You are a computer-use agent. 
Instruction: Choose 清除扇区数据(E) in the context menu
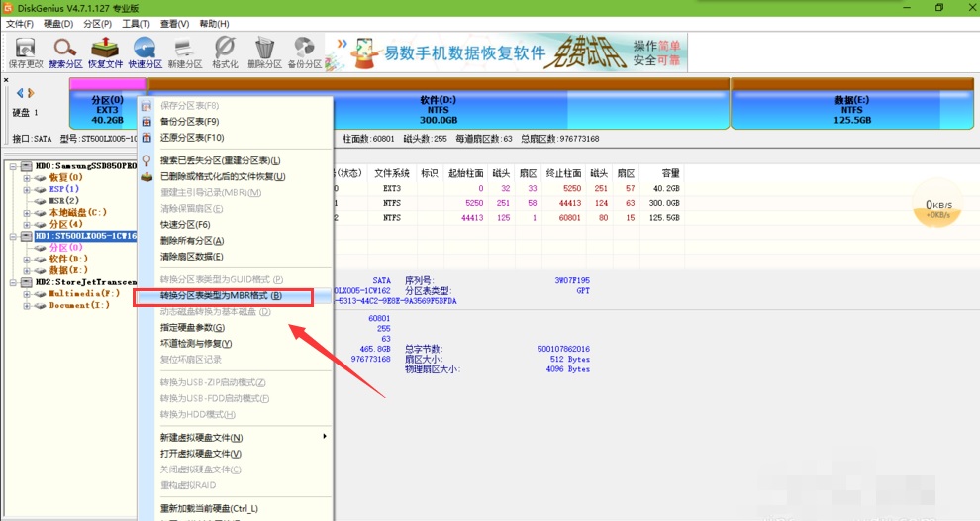(x=235, y=257)
